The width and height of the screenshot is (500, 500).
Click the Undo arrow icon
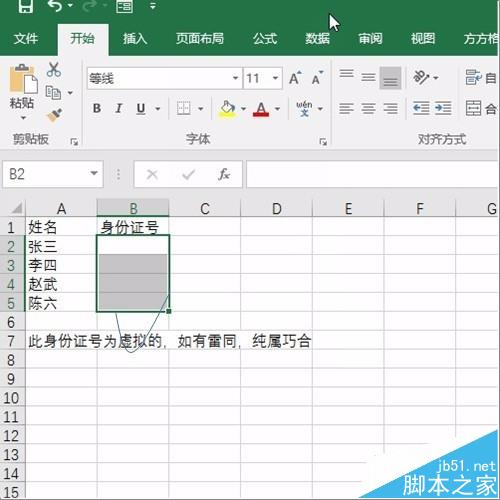click(55, 6)
